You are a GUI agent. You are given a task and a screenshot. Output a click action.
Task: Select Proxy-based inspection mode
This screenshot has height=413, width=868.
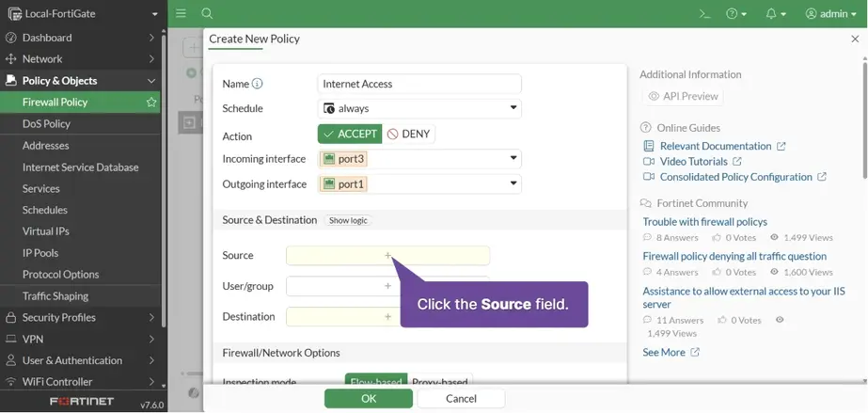(440, 381)
